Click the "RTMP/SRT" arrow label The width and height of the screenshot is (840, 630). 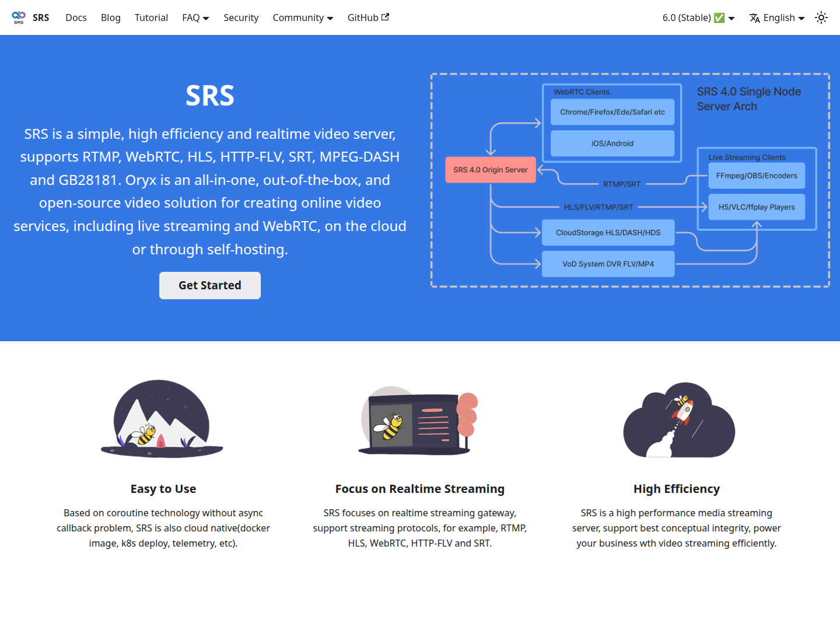pos(622,184)
